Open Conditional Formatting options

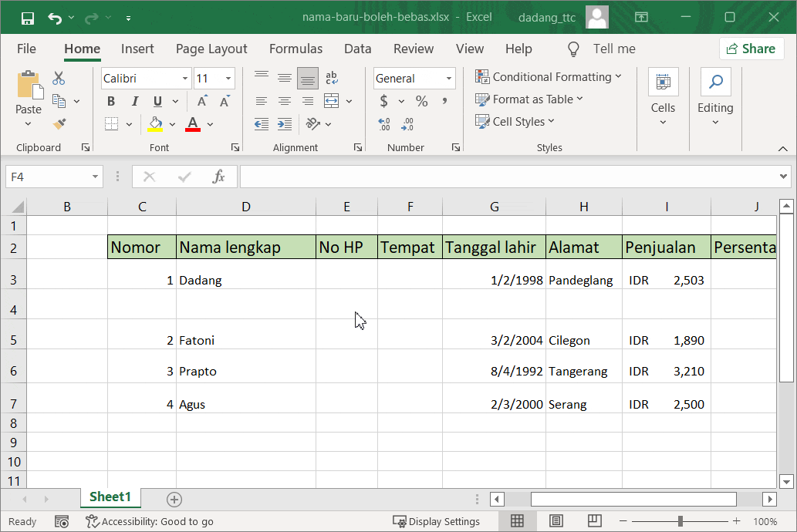tap(549, 77)
